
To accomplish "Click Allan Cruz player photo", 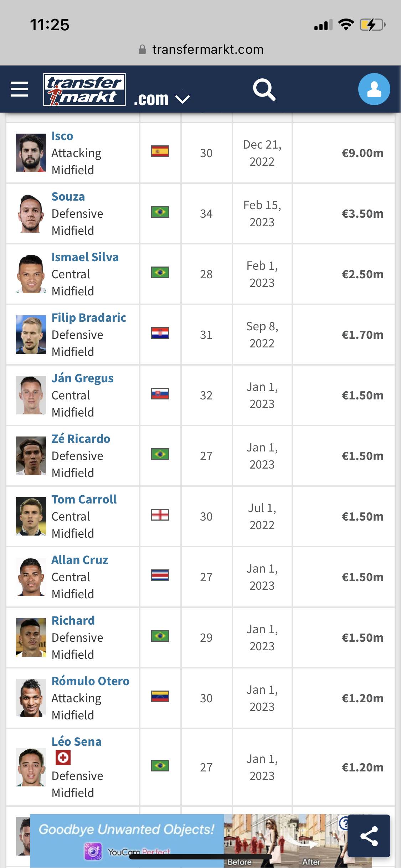I will point(31,577).
